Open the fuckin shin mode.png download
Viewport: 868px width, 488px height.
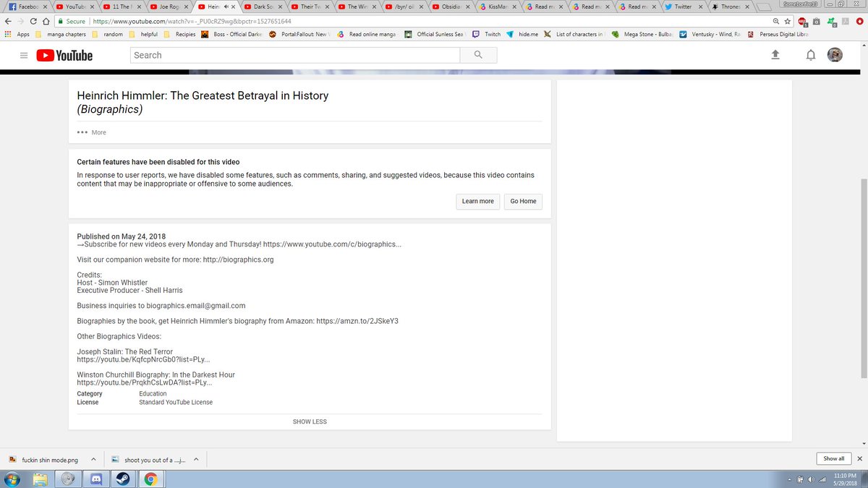point(43,458)
